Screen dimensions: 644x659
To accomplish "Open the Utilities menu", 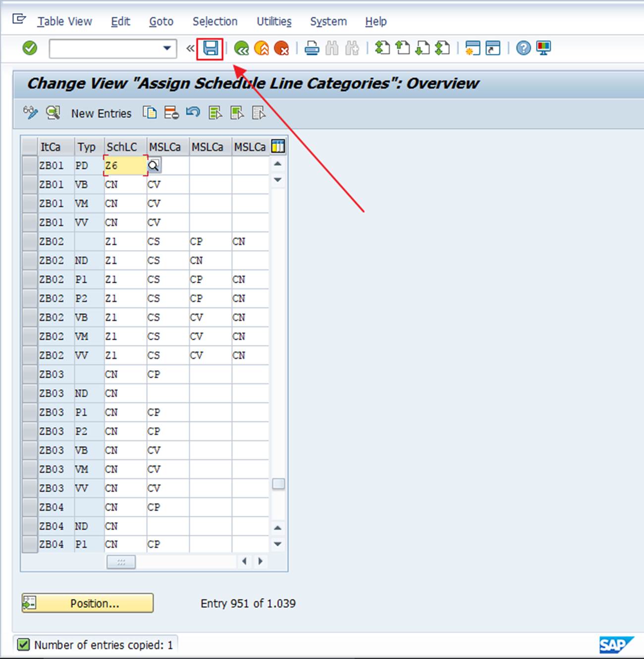I will pos(274,21).
